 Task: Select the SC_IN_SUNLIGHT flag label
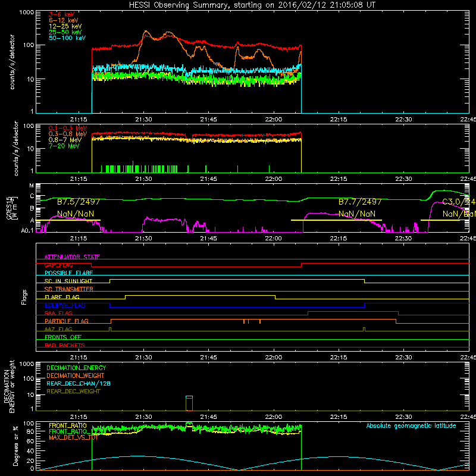68,281
